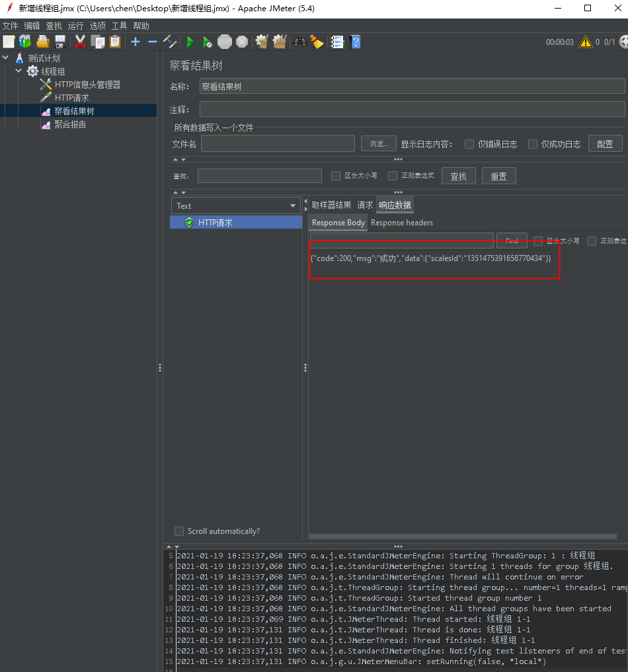Click the 查找 search button

(458, 176)
